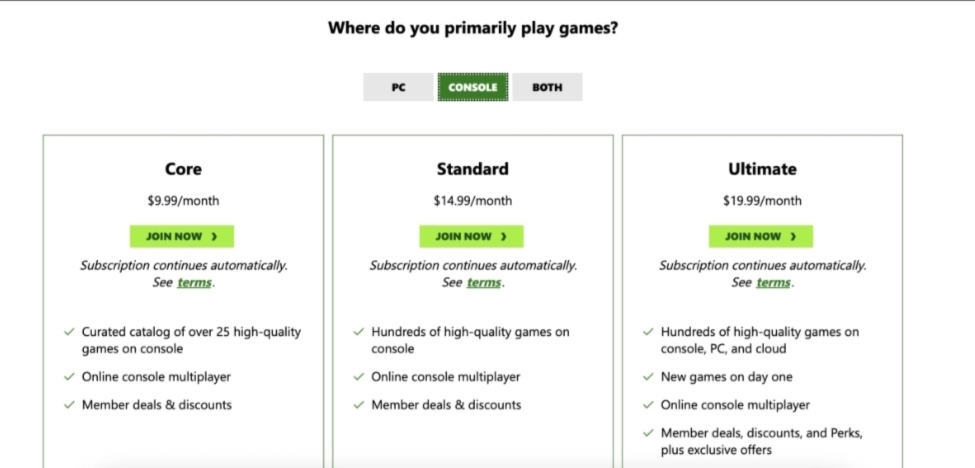975x468 pixels.
Task: Click the Standard plan $14.99/month price
Action: pos(472,201)
